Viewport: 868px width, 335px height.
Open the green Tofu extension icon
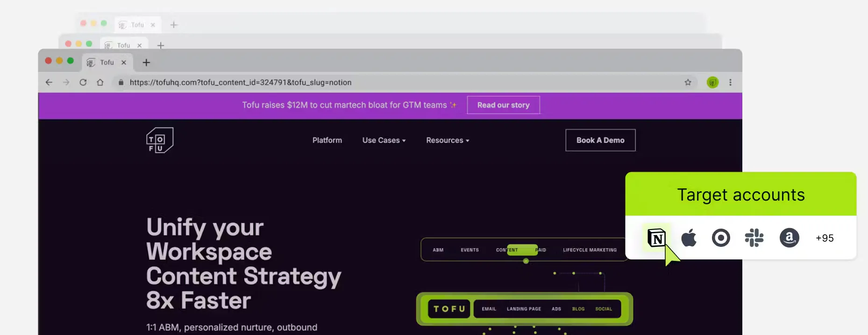point(712,83)
